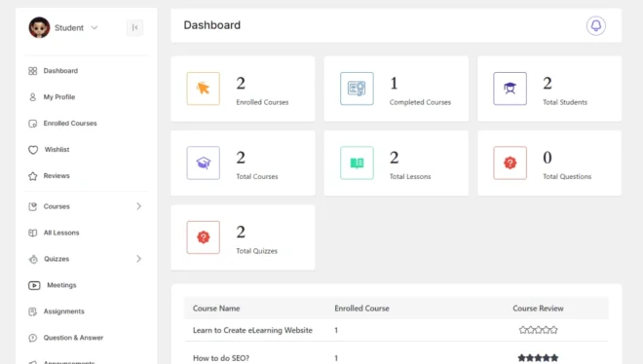Click the Total Quizzes badge icon
The height and width of the screenshot is (364, 643).
(204, 237)
